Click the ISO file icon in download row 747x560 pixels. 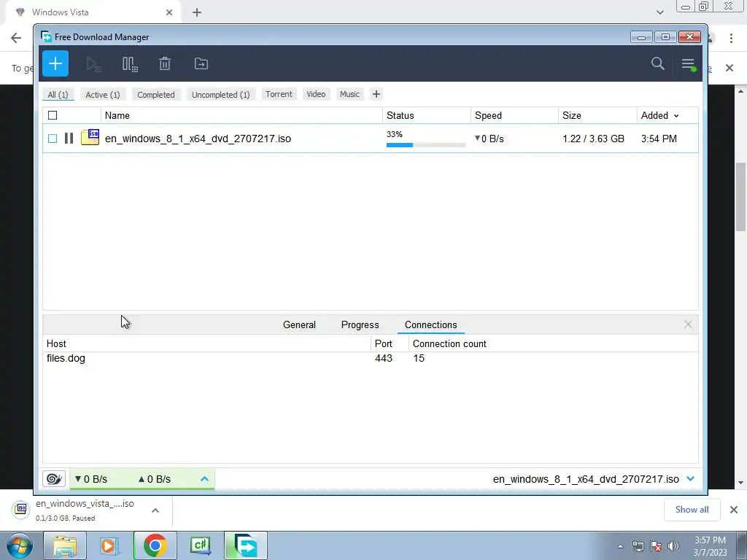pyautogui.click(x=90, y=137)
